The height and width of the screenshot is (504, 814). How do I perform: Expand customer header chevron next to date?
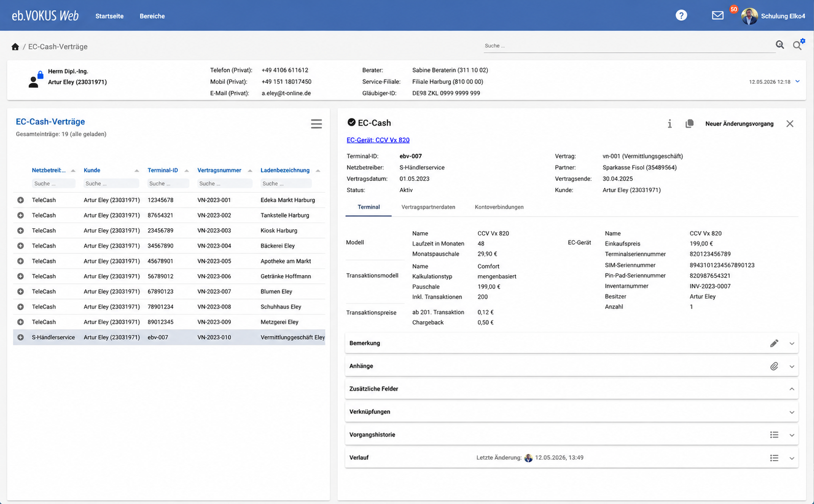coord(797,81)
